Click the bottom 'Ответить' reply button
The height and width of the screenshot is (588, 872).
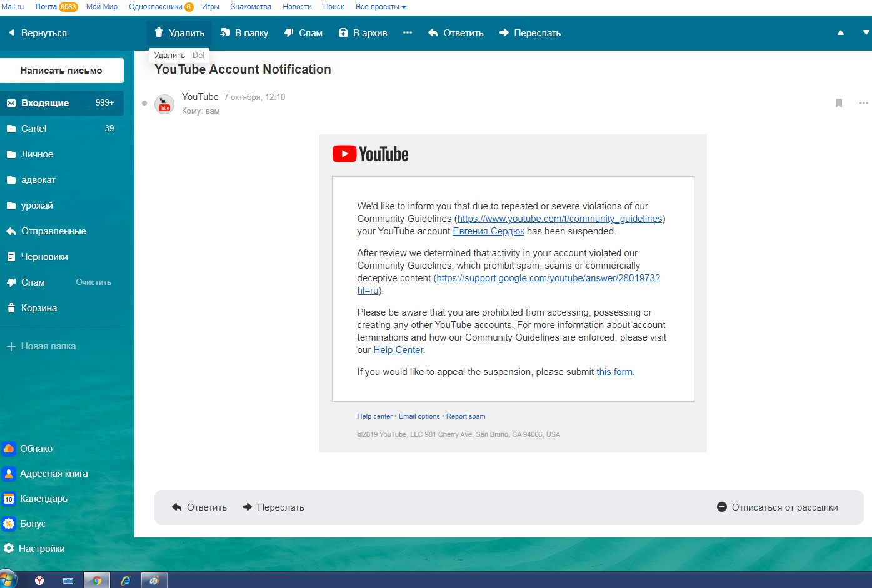pos(199,507)
